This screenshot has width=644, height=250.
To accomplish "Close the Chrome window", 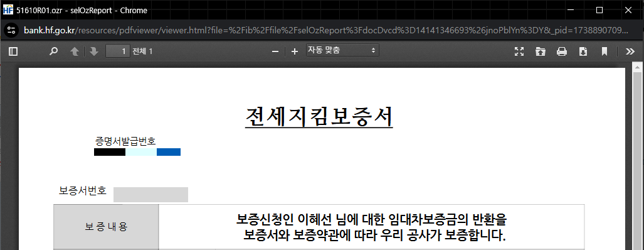I will click(x=628, y=10).
